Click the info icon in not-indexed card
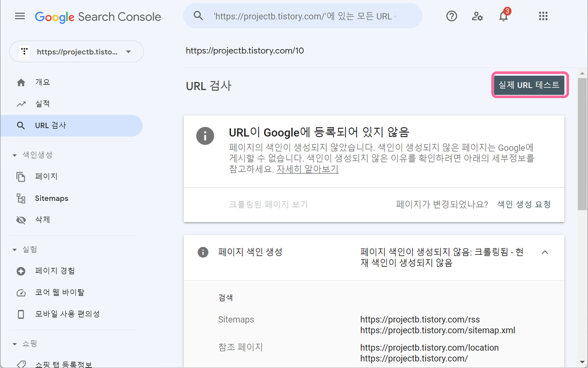588x368 pixels. 205,136
